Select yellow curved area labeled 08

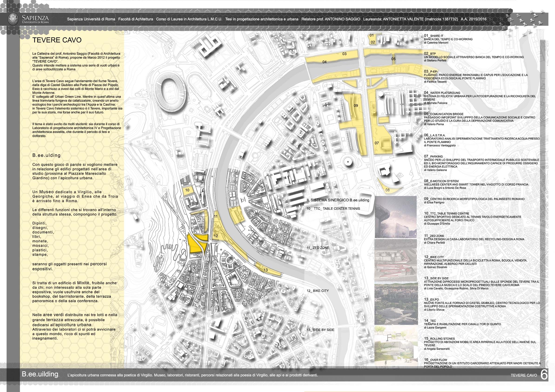click(388, 190)
